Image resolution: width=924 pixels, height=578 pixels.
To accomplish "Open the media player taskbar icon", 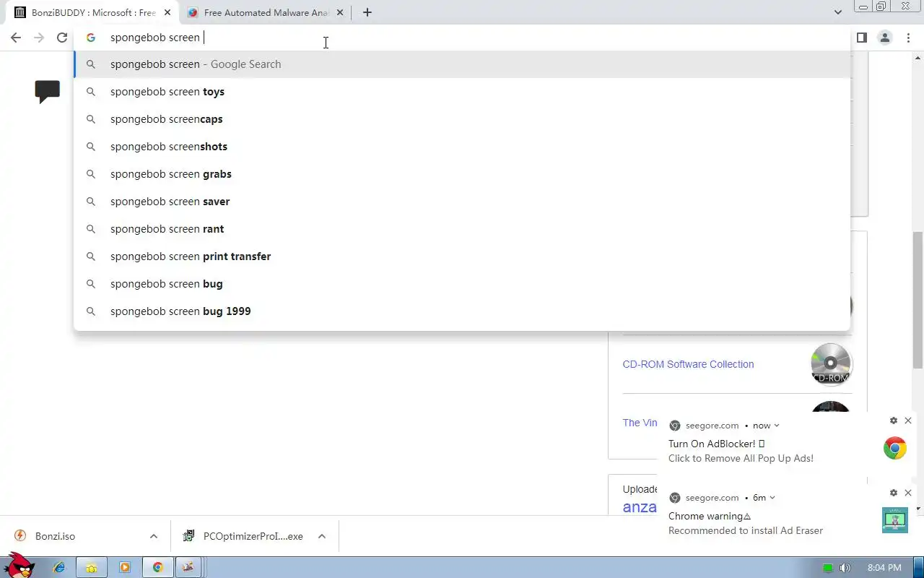I will click(x=125, y=568).
